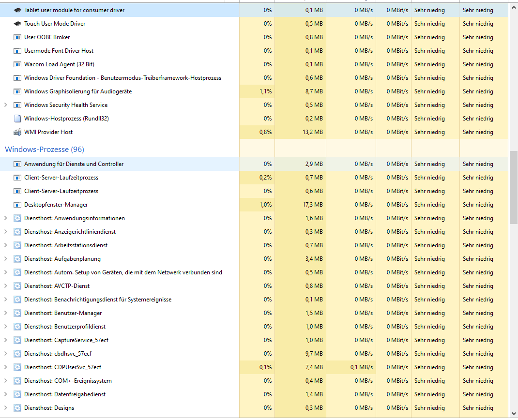
Task: Expand Diensthost: CaptureService_57ecf group
Action: pyautogui.click(x=6, y=340)
